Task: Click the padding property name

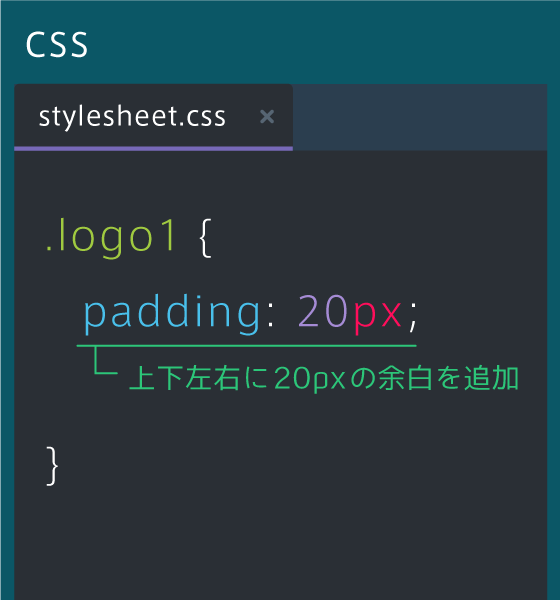Action: coord(172,314)
